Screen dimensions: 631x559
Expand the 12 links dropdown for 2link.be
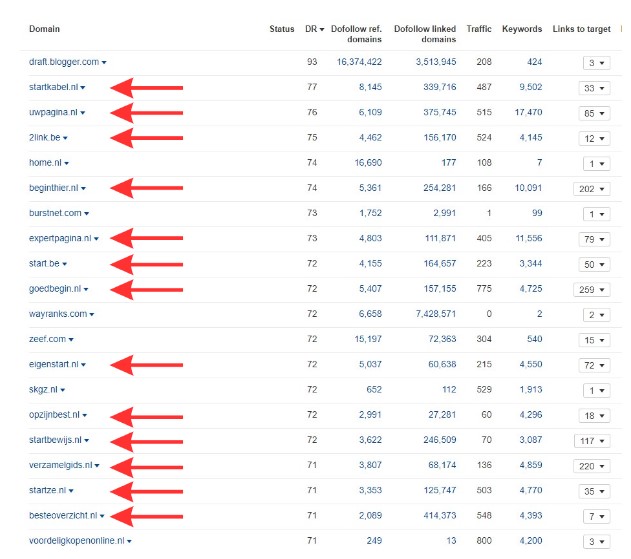point(594,138)
